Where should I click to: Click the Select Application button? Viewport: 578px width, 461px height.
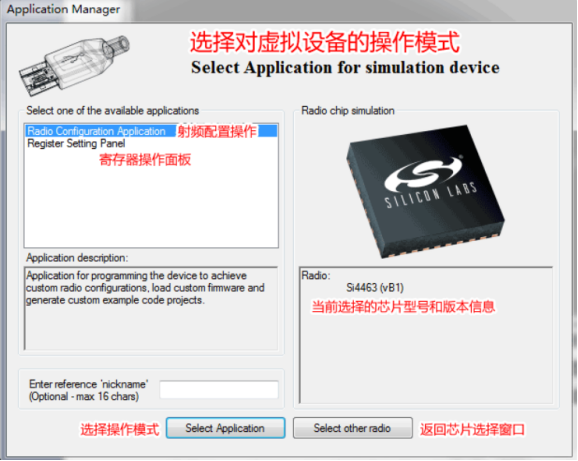pos(226,428)
